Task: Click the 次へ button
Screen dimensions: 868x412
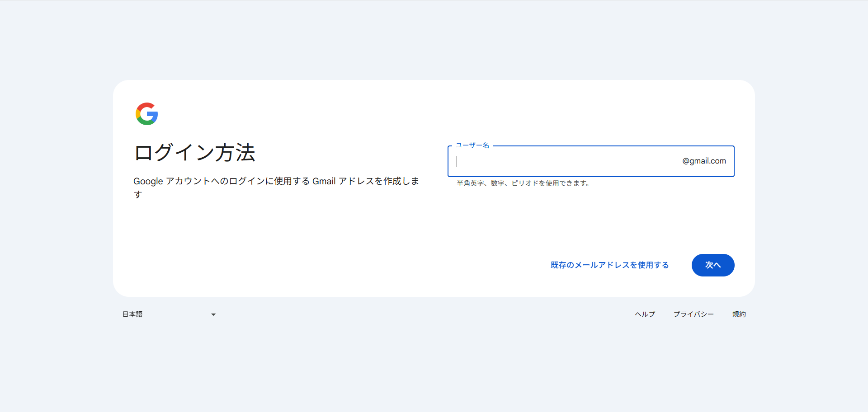Action: point(713,265)
